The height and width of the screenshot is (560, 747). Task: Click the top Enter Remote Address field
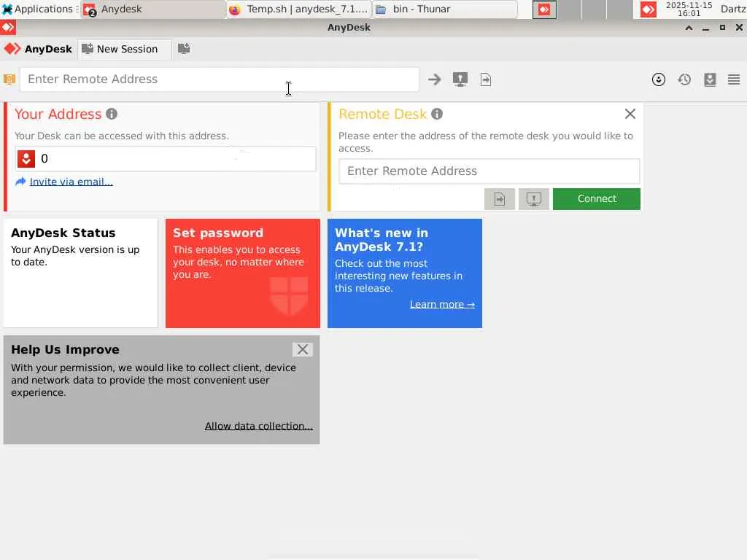click(219, 79)
